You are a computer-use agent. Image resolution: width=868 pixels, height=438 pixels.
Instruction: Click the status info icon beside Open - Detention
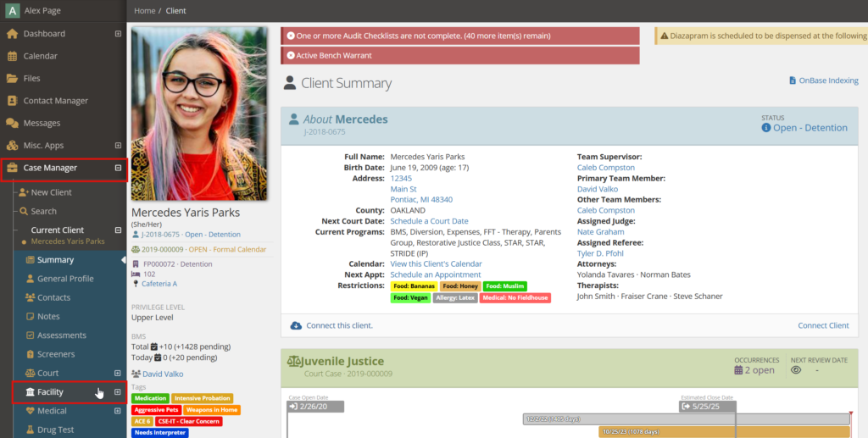point(766,128)
